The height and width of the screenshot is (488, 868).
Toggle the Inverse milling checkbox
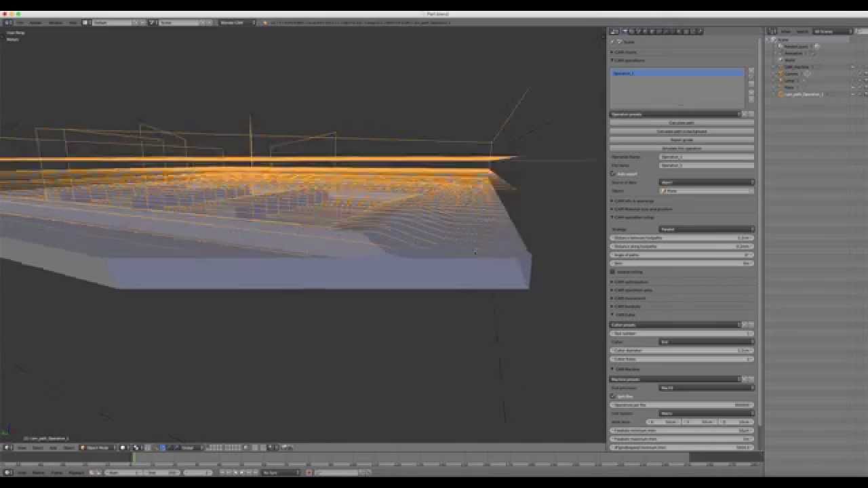pos(613,272)
